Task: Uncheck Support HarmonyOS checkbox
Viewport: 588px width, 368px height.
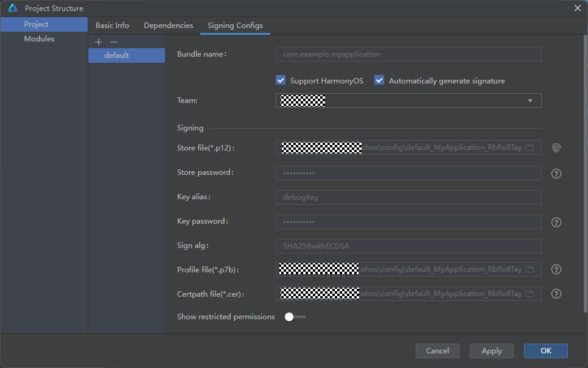Action: (x=281, y=80)
